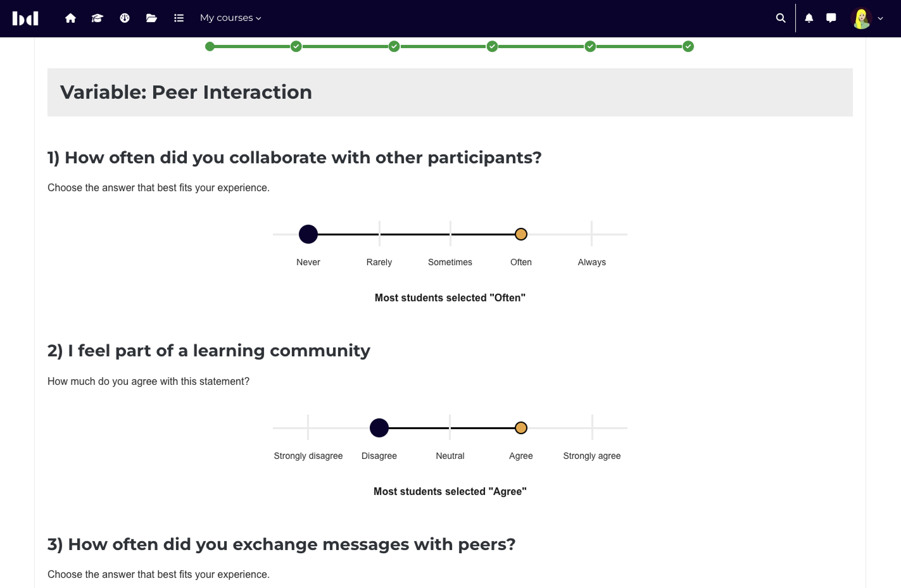The image size is (901, 588).
Task: Click the home icon in navbar
Action: 70,18
